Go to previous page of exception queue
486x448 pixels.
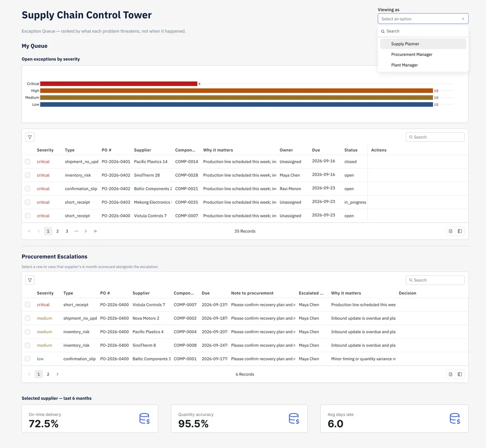(x=39, y=231)
